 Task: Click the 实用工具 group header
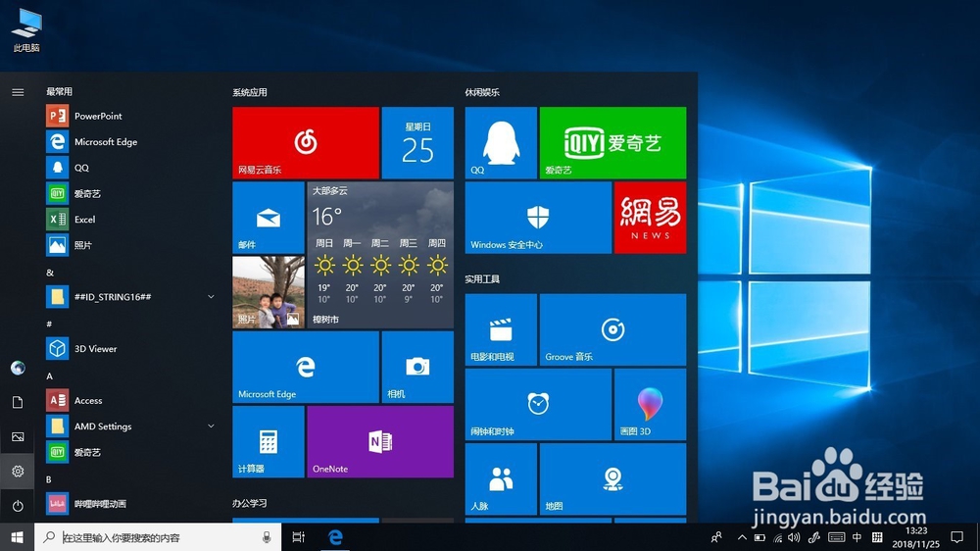pyautogui.click(x=482, y=279)
